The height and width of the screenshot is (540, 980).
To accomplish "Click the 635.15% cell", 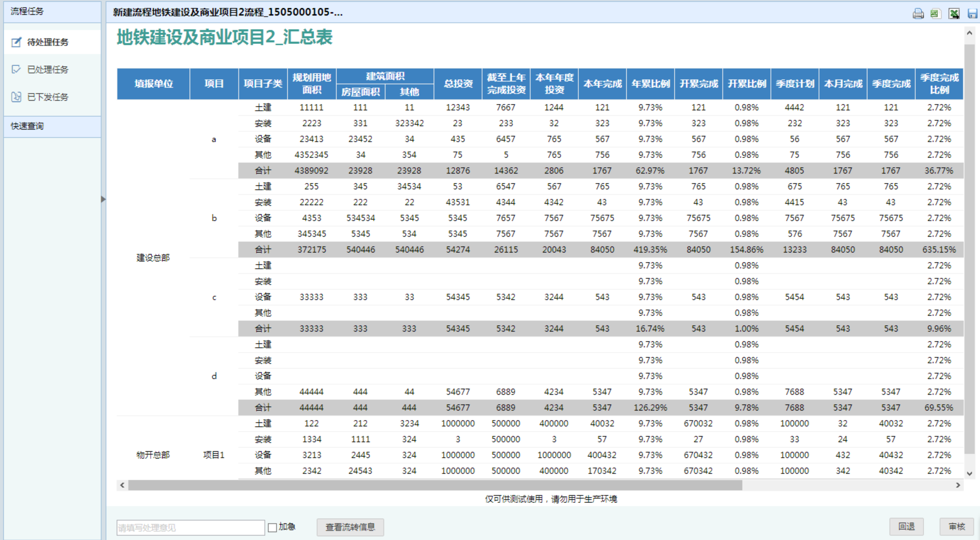I will click(x=939, y=250).
